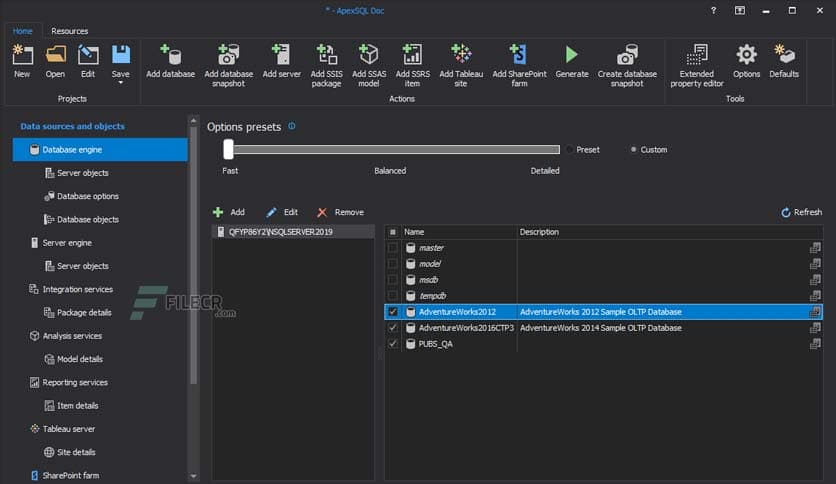This screenshot has width=836, height=484.
Task: Open the Options gear tool
Action: [x=746, y=61]
